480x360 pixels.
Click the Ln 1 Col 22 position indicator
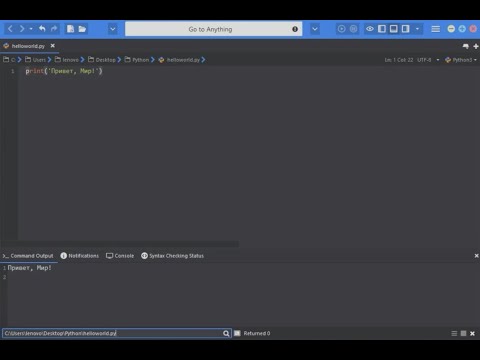click(399, 60)
